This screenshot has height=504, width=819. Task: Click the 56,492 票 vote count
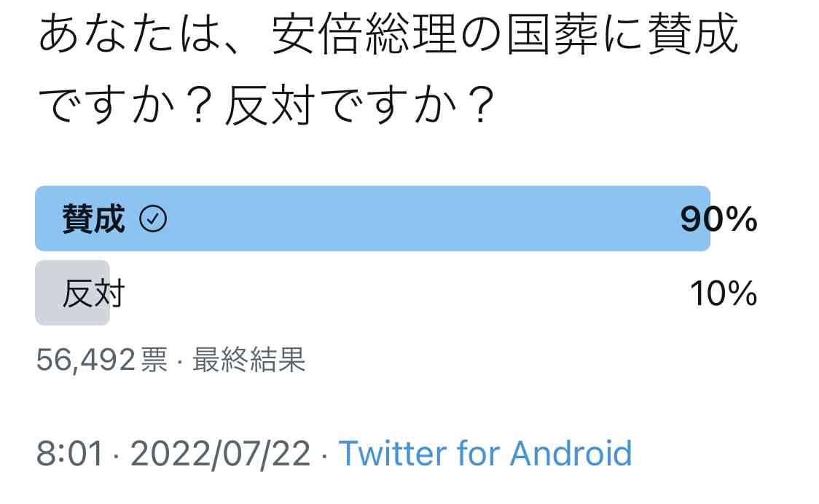[102, 360]
